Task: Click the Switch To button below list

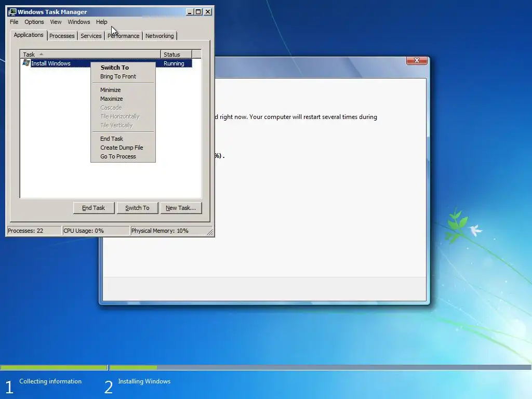Action: tap(137, 208)
